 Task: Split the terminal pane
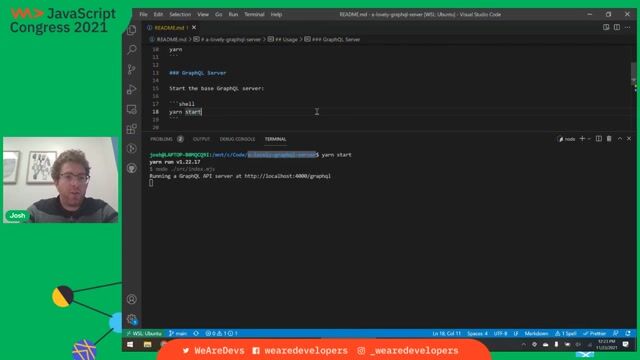coord(599,139)
